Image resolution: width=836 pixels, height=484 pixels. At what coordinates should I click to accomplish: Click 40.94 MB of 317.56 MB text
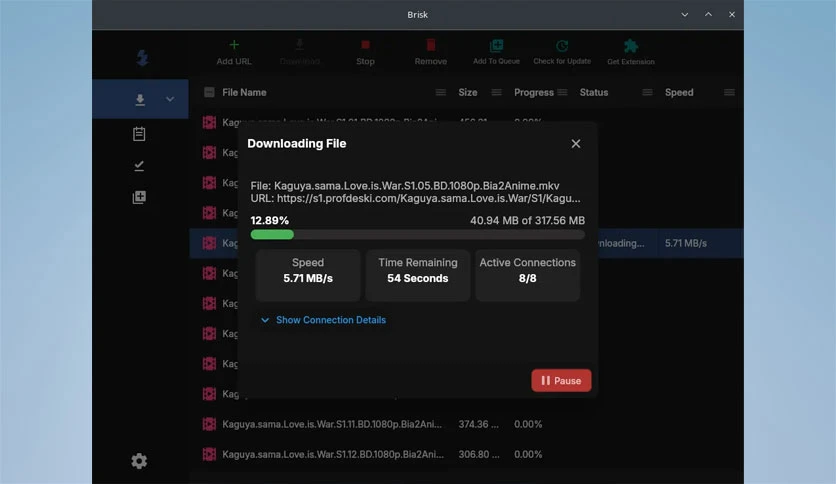(x=527, y=221)
